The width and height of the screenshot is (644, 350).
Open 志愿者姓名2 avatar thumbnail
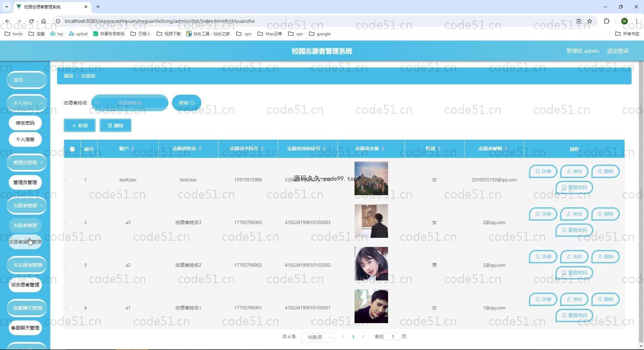click(x=371, y=264)
